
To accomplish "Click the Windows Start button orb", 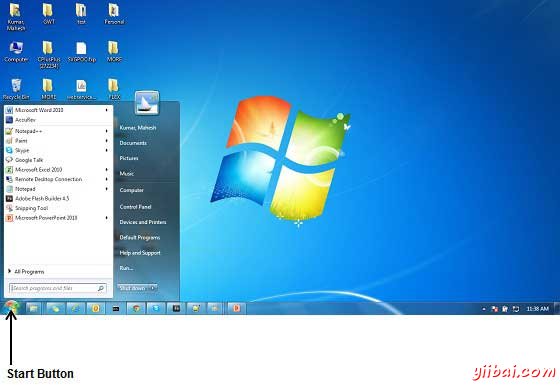I will 11,308.
